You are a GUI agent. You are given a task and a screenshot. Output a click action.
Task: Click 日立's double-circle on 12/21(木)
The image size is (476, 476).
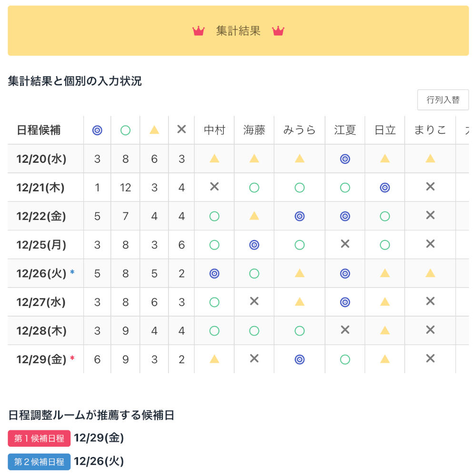coord(385,188)
